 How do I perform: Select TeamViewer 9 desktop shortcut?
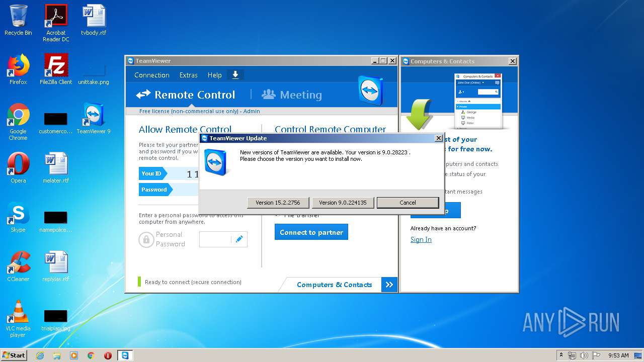94,119
